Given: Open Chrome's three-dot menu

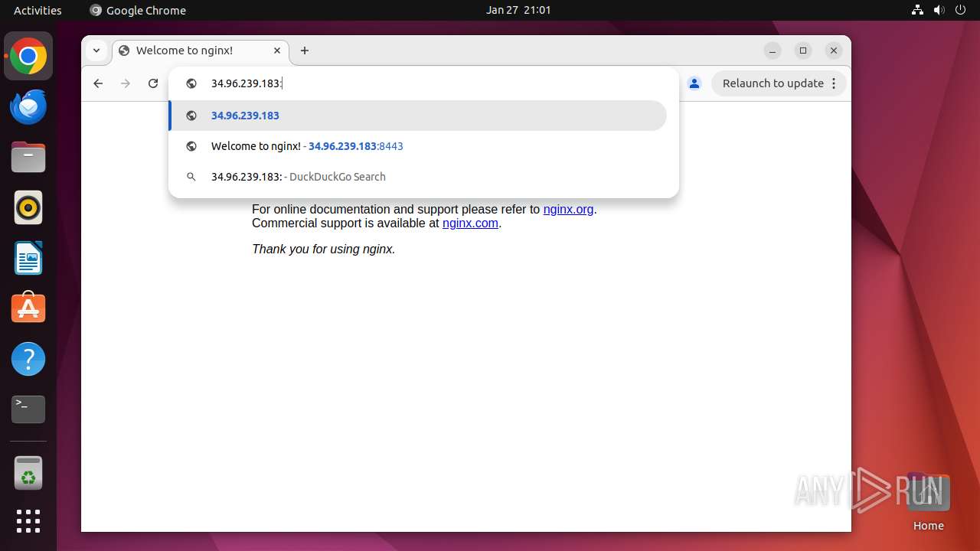Looking at the screenshot, I should click(x=835, y=83).
